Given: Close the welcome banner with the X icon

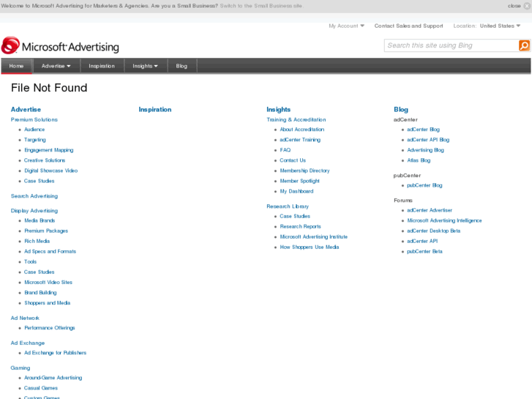Looking at the screenshot, I should (x=527, y=6).
